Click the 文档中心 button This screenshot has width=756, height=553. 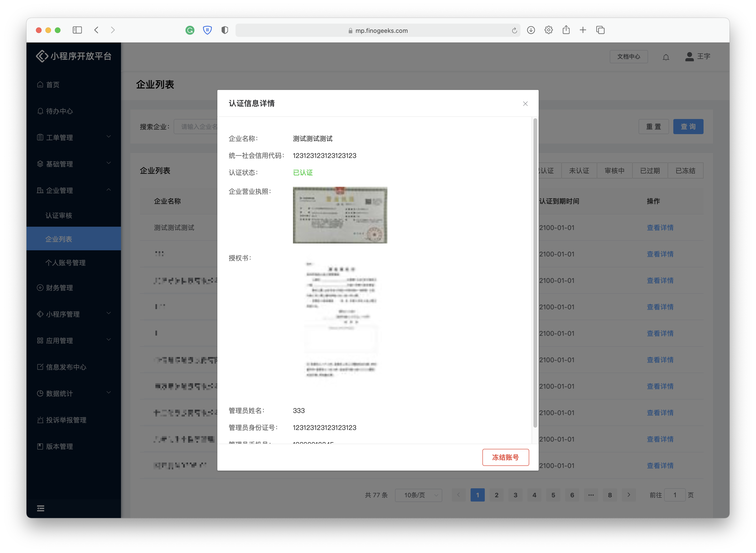(x=628, y=57)
